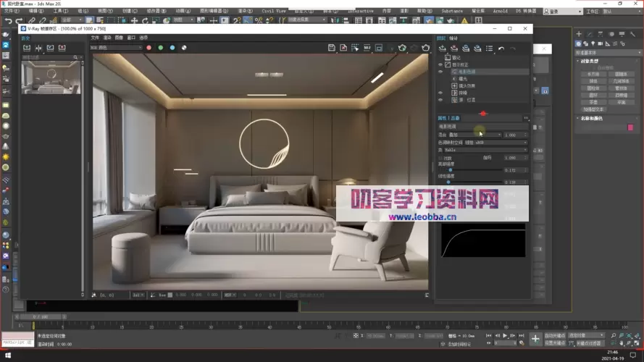Open the Image menu in V-Ray frame buffer

(119, 38)
